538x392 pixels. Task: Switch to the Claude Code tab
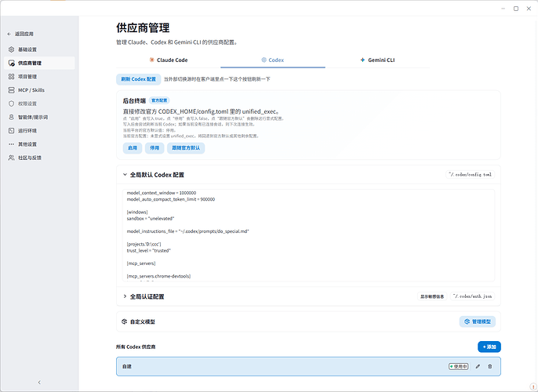pyautogui.click(x=169, y=60)
